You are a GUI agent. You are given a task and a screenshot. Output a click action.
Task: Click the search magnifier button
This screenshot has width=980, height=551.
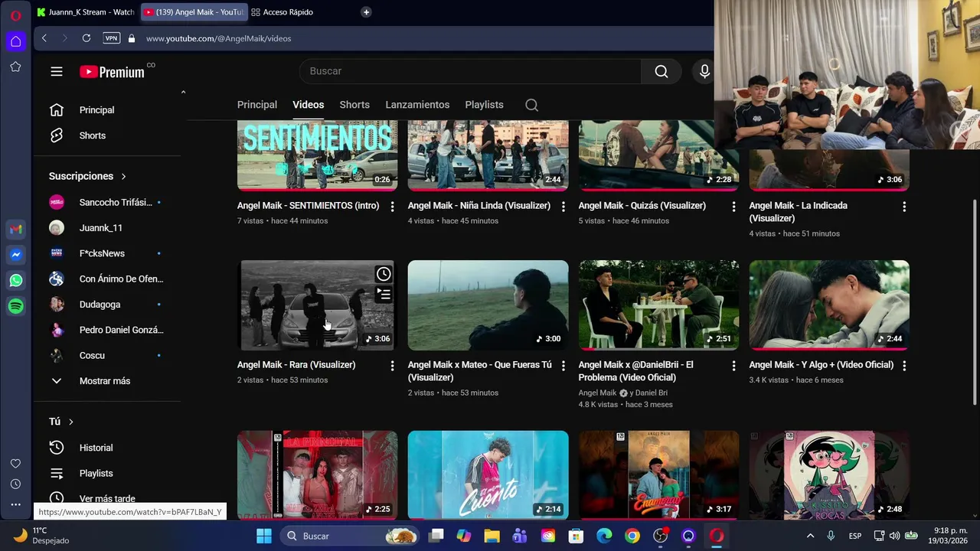click(x=661, y=71)
